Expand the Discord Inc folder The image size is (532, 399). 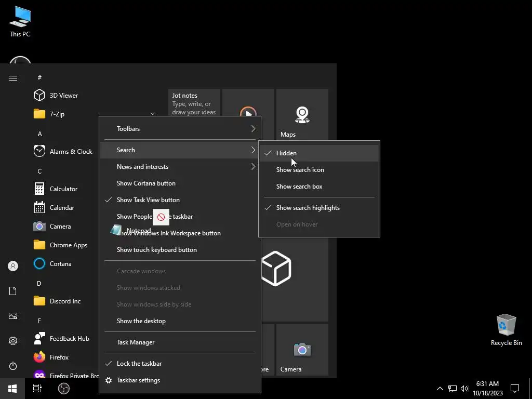[x=58, y=301]
